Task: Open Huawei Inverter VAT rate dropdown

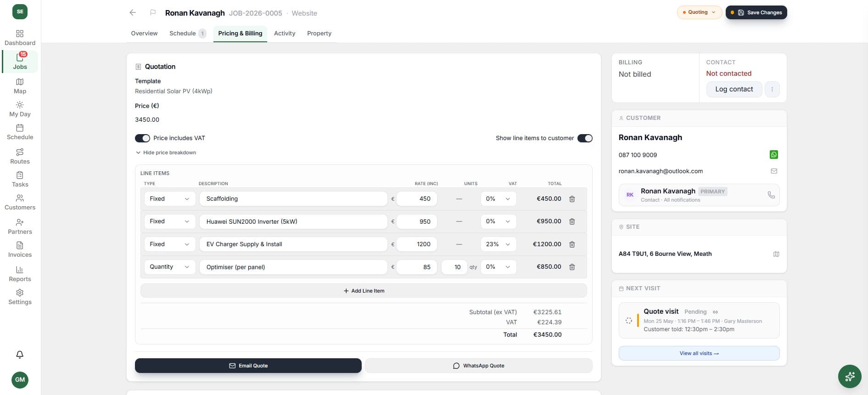Action: pyautogui.click(x=498, y=221)
